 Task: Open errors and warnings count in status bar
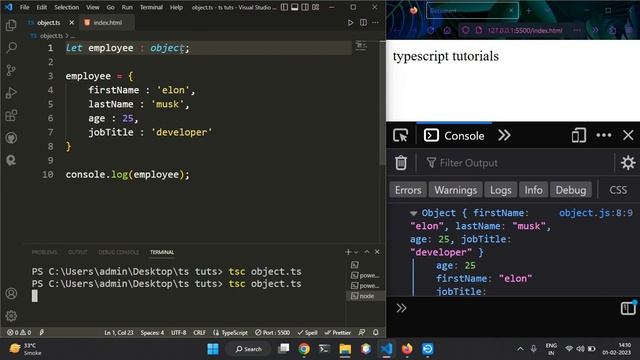point(19,332)
